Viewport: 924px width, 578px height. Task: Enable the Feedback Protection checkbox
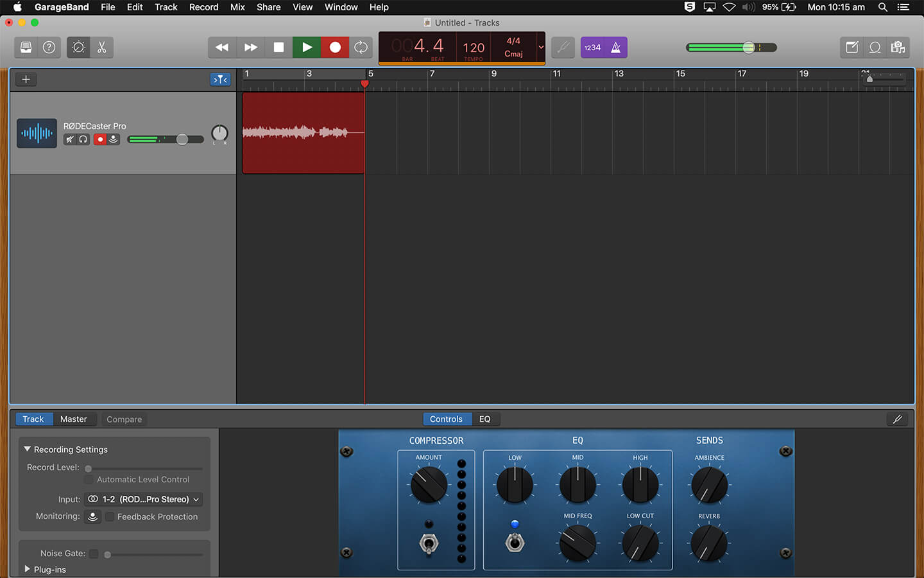click(x=110, y=517)
